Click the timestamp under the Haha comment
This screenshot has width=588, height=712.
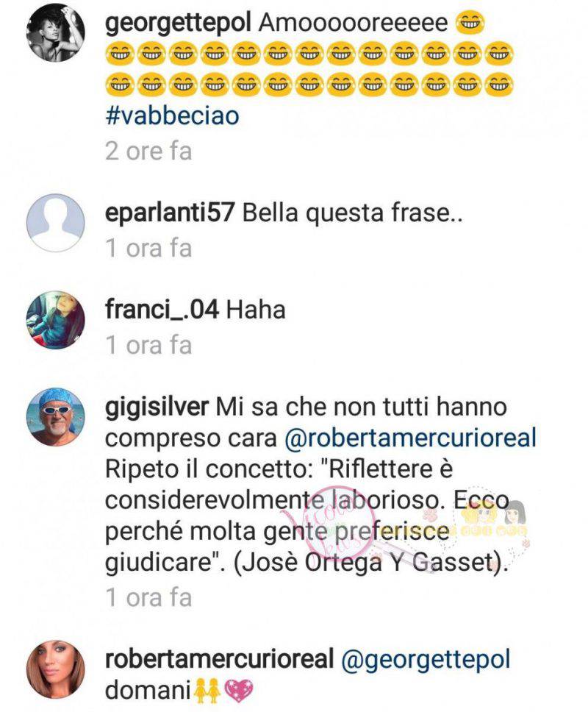coord(148,346)
